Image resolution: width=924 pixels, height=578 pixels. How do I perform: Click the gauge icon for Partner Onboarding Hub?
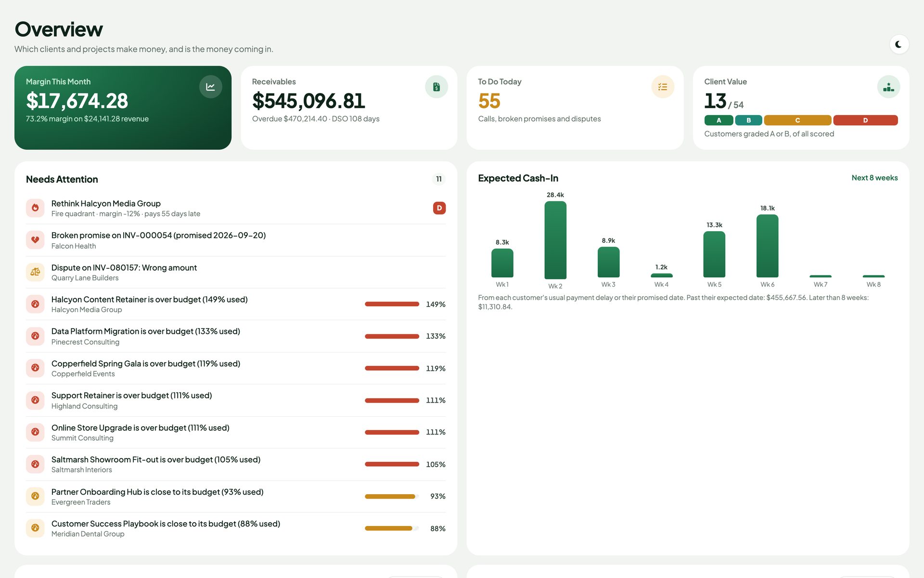point(35,496)
